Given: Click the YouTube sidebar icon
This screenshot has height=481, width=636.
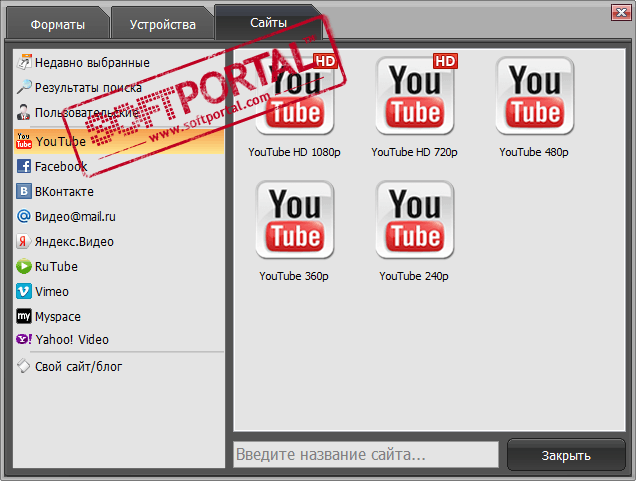Looking at the screenshot, I should (24, 141).
